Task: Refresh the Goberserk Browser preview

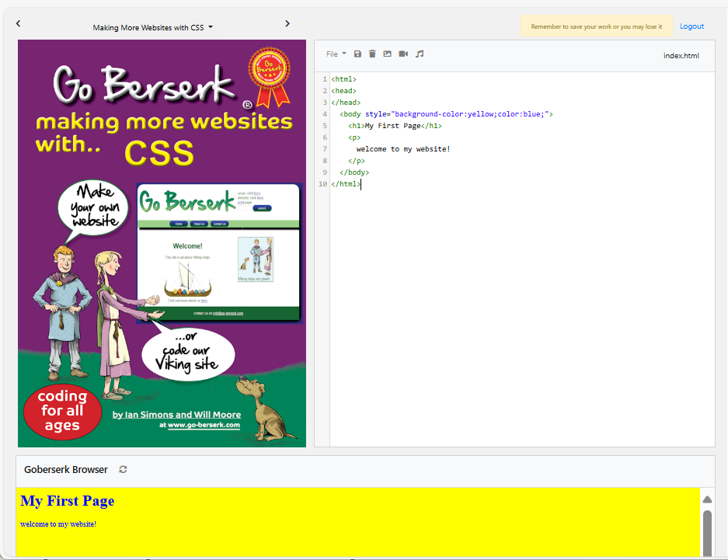Action: click(123, 469)
